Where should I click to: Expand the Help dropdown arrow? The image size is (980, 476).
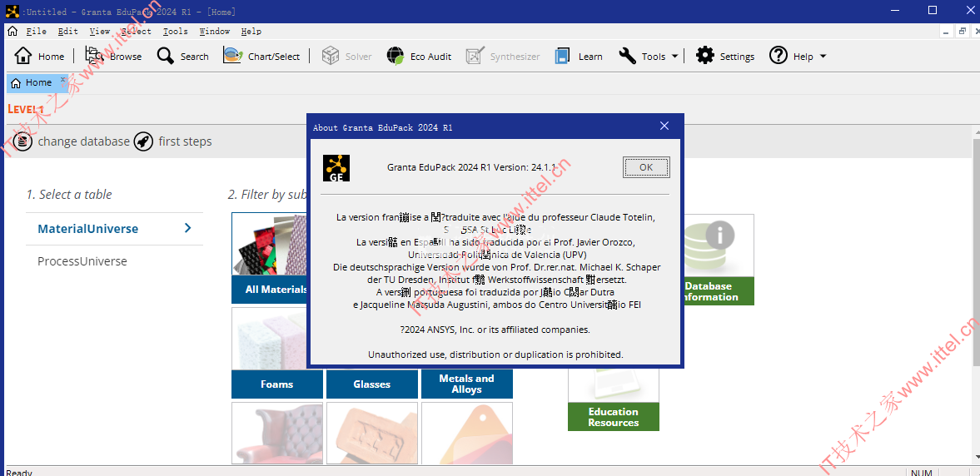pos(823,57)
